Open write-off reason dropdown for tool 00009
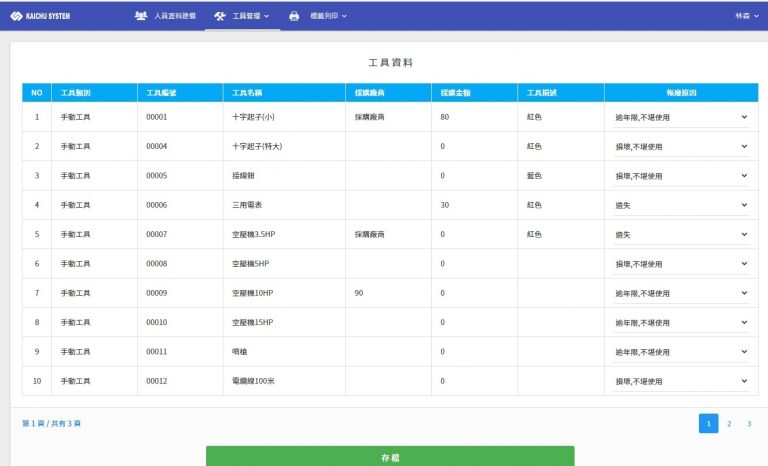Screen dimensions: 768x466 tap(681, 294)
